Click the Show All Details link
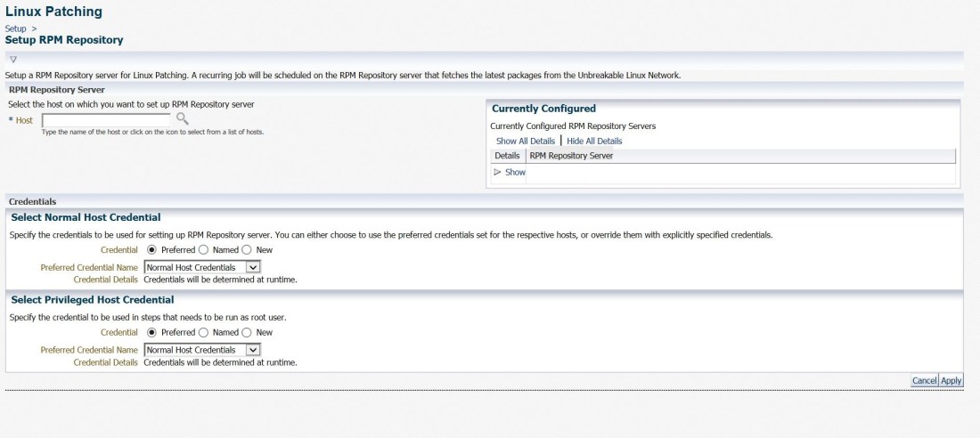This screenshot has width=980, height=438. coord(525,141)
